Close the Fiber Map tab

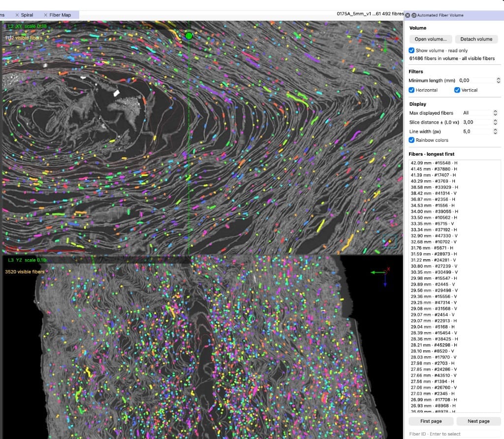(46, 15)
